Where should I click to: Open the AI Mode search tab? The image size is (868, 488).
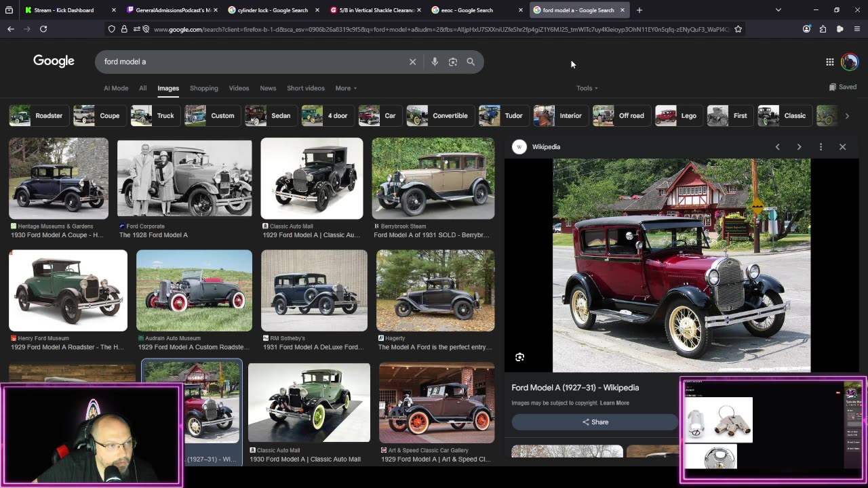pos(116,88)
